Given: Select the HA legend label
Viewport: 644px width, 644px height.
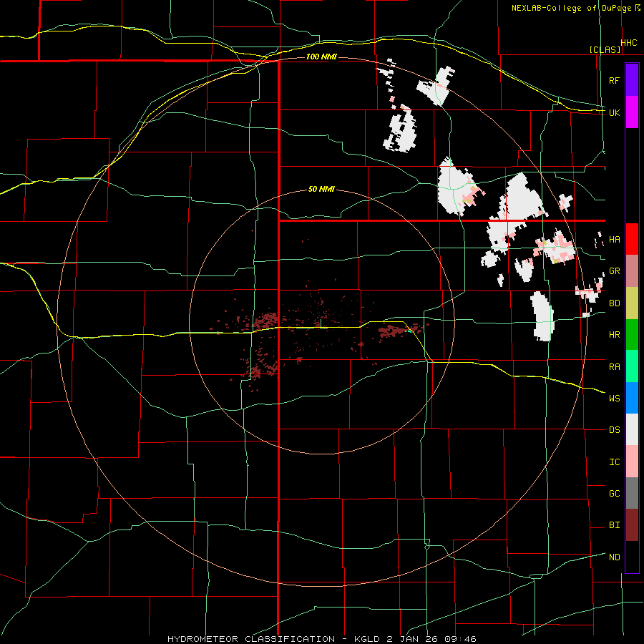Looking at the screenshot, I should [x=614, y=240].
